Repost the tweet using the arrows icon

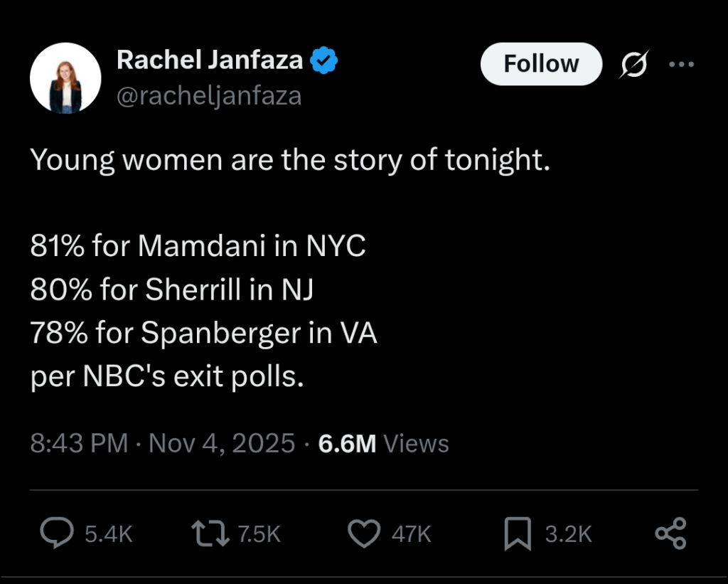210,533
